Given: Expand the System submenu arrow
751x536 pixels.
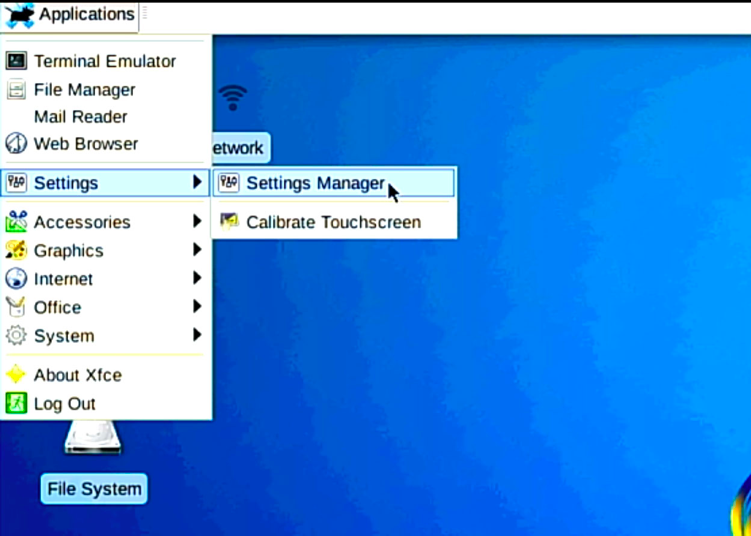Looking at the screenshot, I should [x=198, y=336].
